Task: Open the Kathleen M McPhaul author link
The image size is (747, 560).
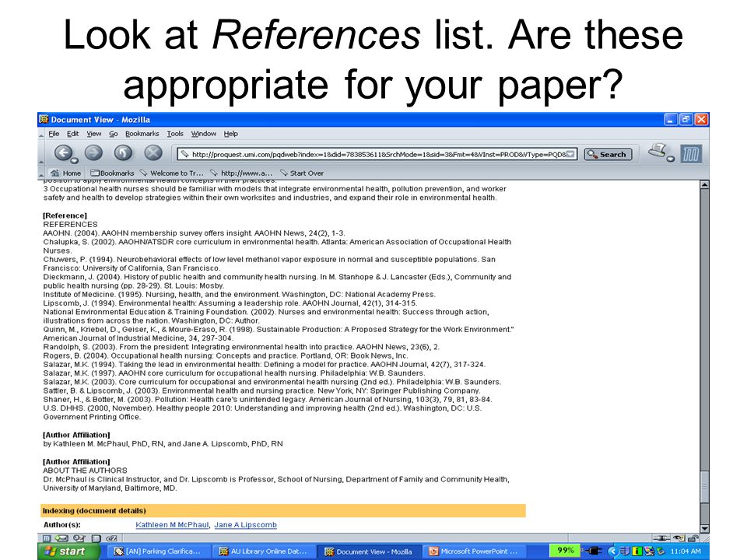Action: (x=172, y=525)
